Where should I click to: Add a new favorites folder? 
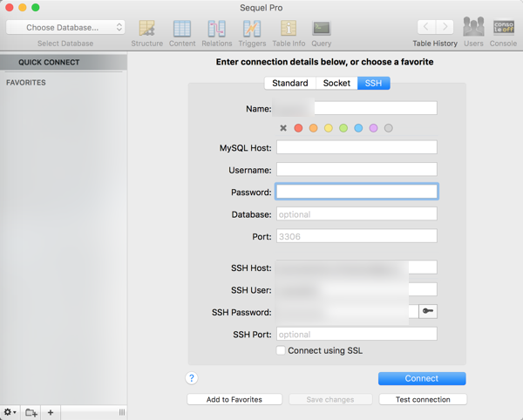31,412
